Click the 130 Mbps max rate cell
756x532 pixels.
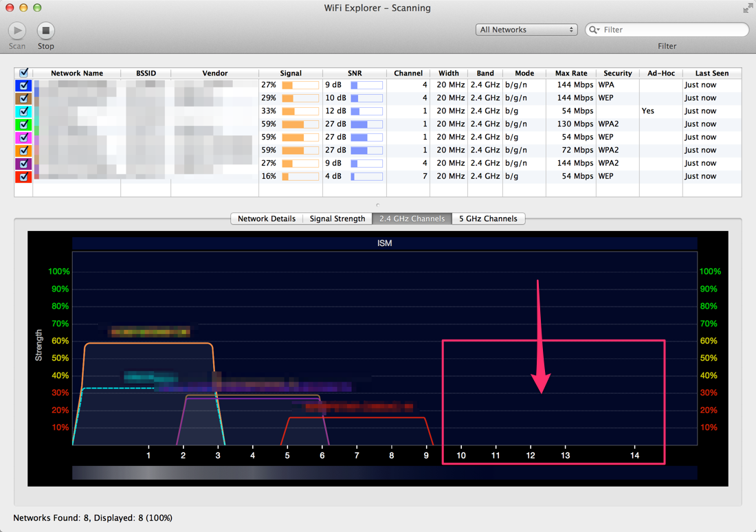[x=575, y=124]
